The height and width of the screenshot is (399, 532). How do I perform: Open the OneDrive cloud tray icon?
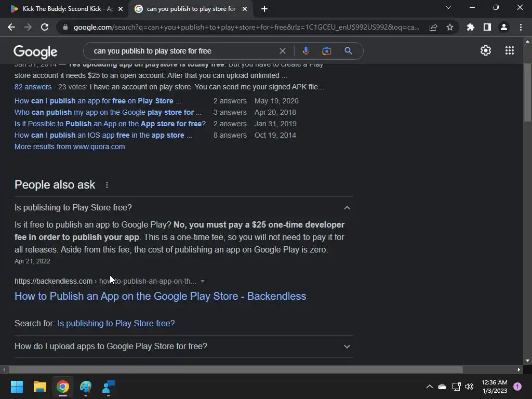coord(442,387)
